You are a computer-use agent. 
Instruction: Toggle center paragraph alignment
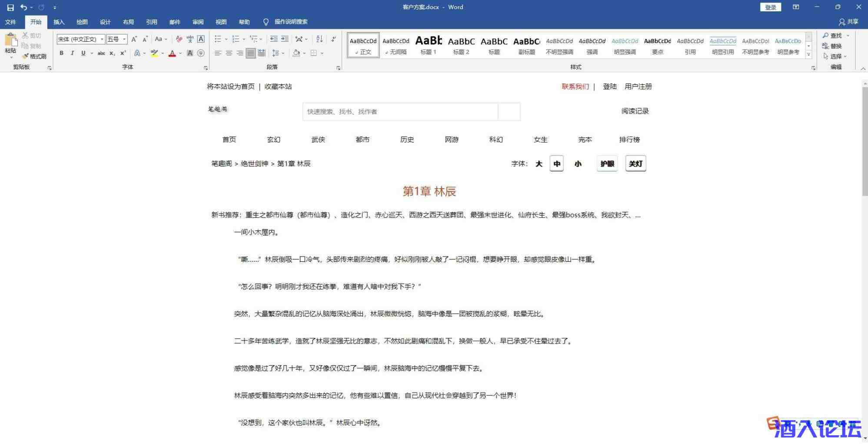[229, 53]
